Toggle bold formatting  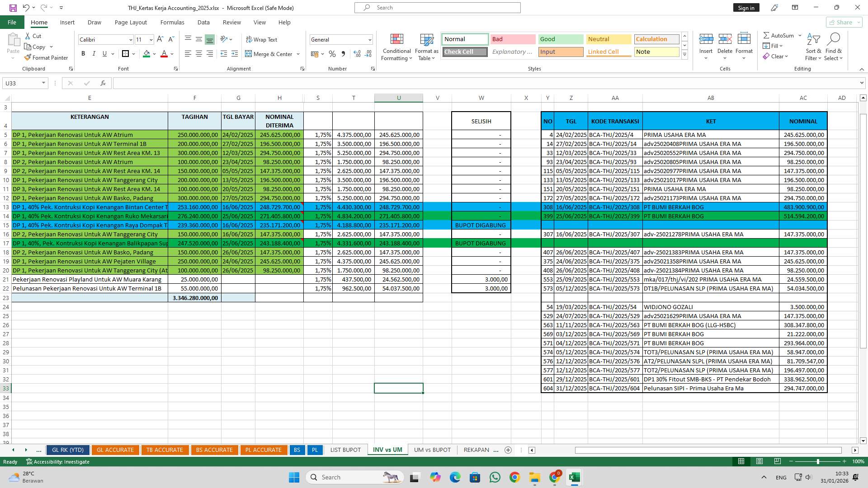click(83, 53)
